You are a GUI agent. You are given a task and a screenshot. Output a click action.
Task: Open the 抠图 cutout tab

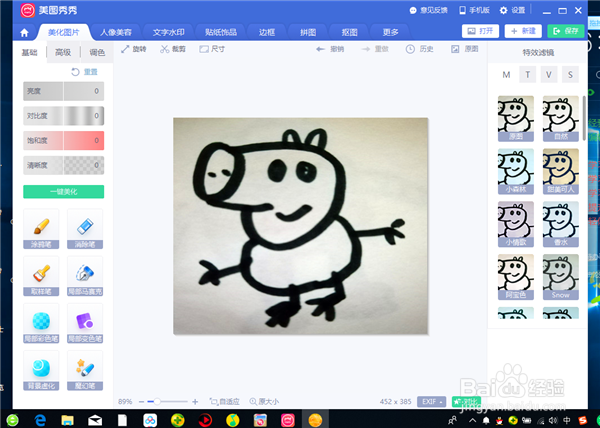coord(349,33)
